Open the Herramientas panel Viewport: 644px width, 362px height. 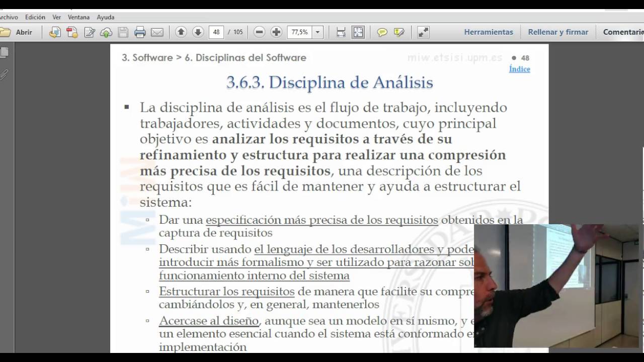tap(489, 32)
